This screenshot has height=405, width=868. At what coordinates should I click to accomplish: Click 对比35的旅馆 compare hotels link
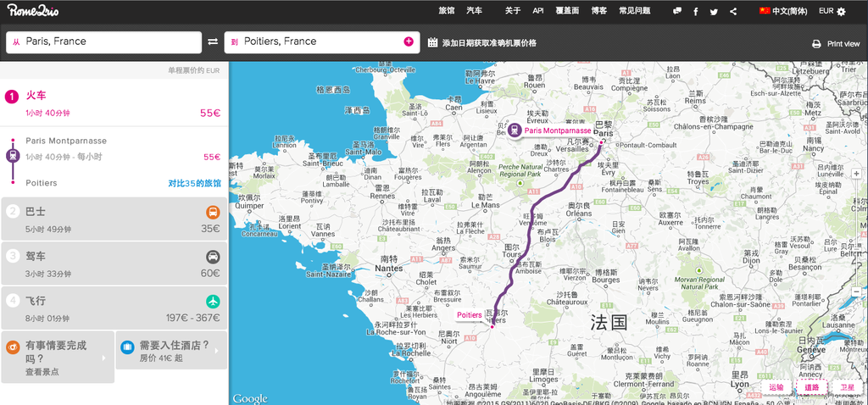194,183
